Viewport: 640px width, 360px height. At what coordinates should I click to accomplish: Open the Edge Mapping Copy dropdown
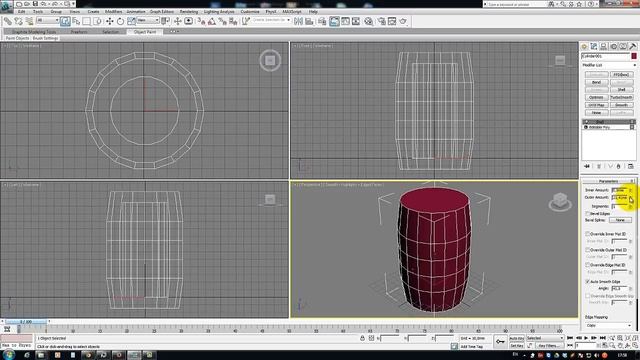(x=609, y=325)
